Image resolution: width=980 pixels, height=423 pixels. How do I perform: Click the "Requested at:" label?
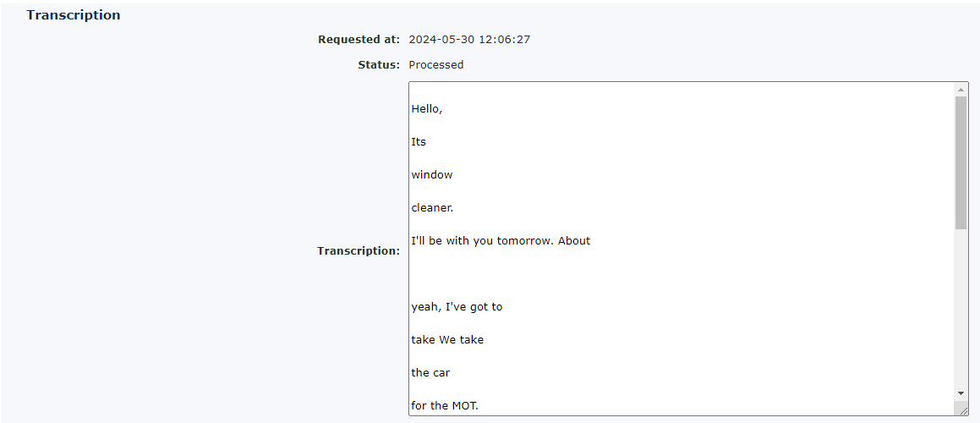pos(359,39)
